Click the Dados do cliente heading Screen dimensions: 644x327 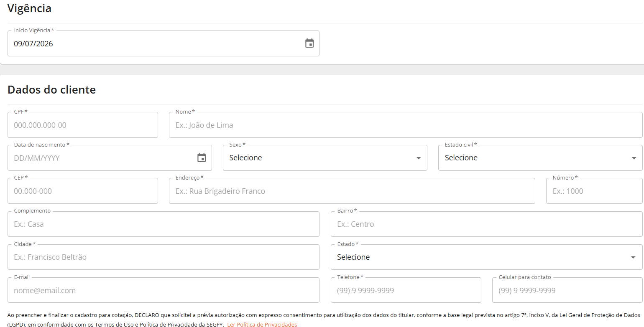(x=51, y=89)
